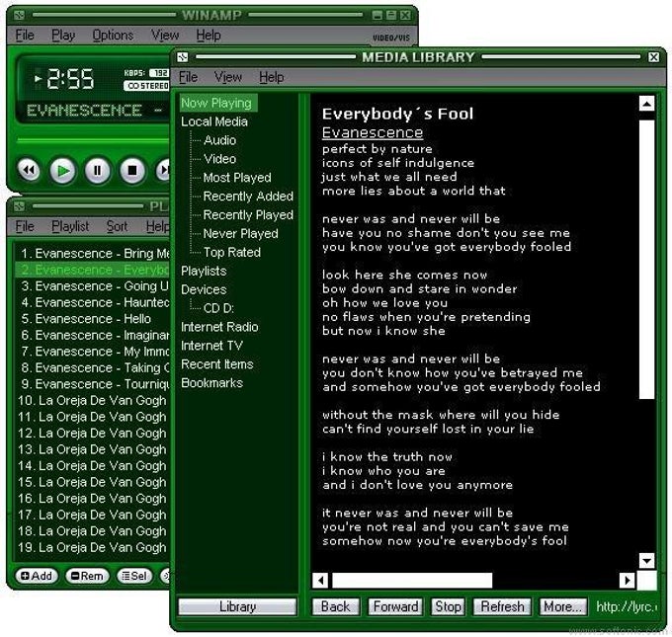Click the Previous track button in Winamp
The image size is (672, 637).
(29, 171)
